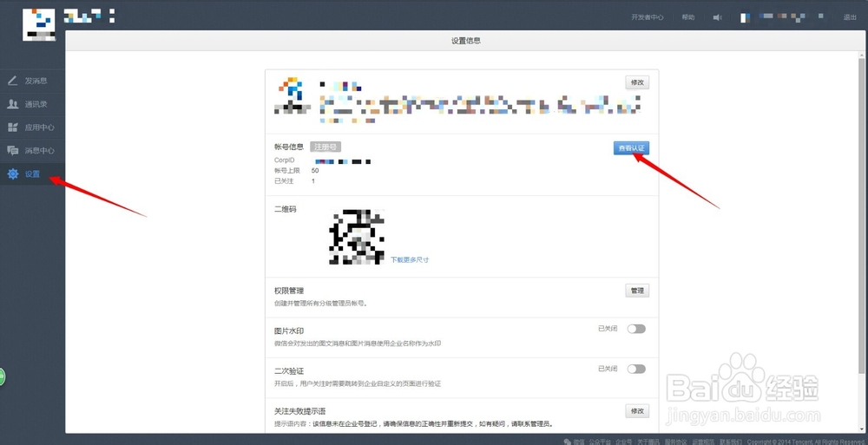Image resolution: width=868 pixels, height=445 pixels.
Task: Click the account avatar in settings card
Action: pyautogui.click(x=293, y=95)
